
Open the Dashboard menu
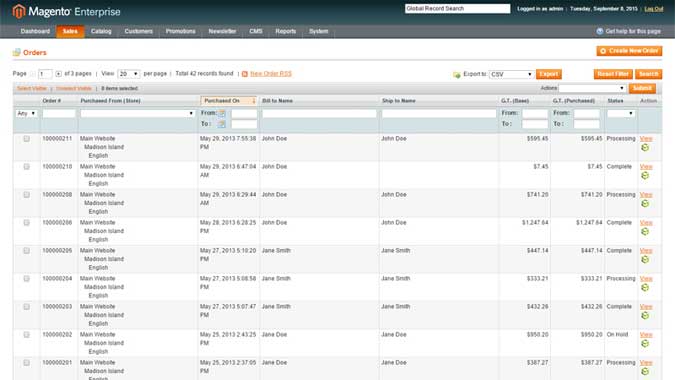(35, 31)
